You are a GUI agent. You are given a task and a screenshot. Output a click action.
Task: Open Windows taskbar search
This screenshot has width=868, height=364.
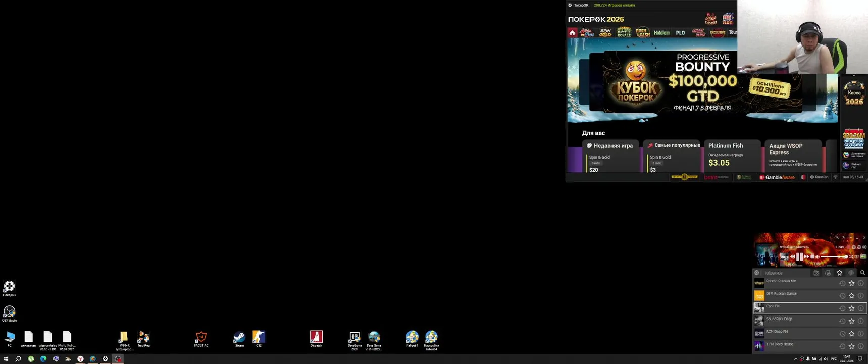pyautogui.click(x=18, y=359)
